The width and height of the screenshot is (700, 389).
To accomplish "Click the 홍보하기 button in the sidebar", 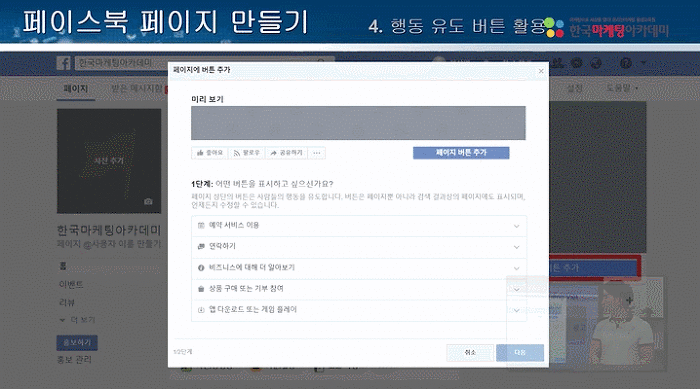I will tap(77, 343).
